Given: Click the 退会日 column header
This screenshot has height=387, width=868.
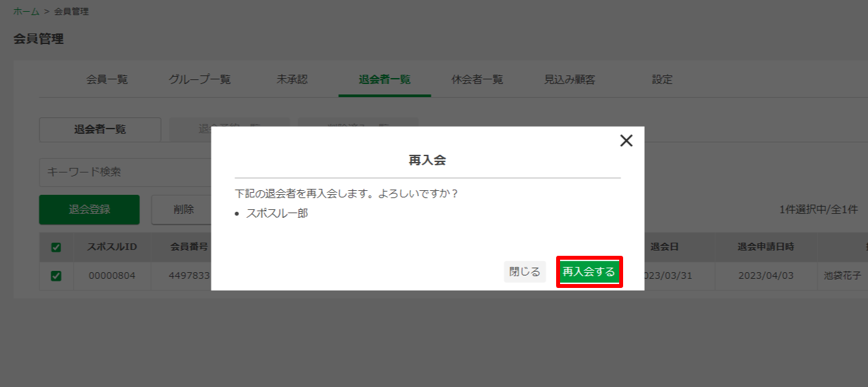Looking at the screenshot, I should tap(664, 247).
